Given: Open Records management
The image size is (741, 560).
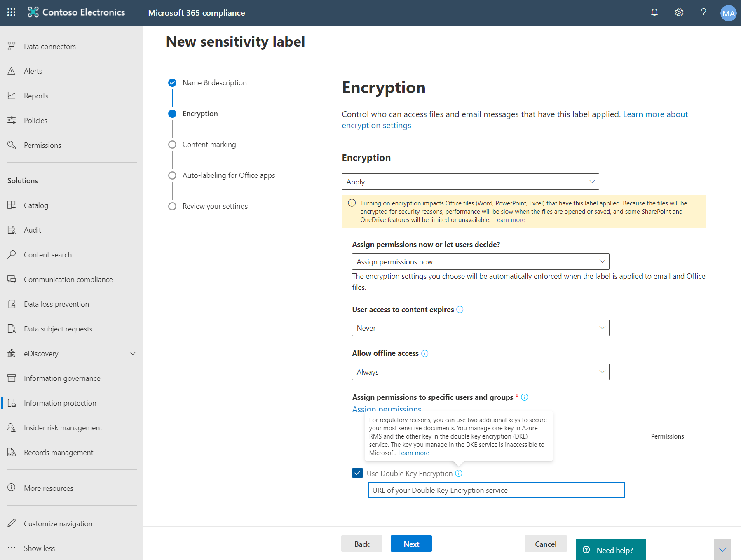Looking at the screenshot, I should (58, 452).
